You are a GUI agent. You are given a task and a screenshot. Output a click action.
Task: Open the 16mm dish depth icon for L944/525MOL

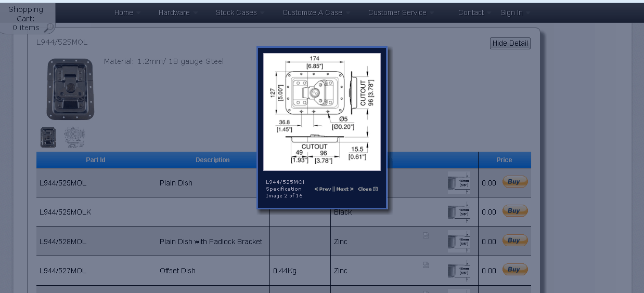pos(459,183)
